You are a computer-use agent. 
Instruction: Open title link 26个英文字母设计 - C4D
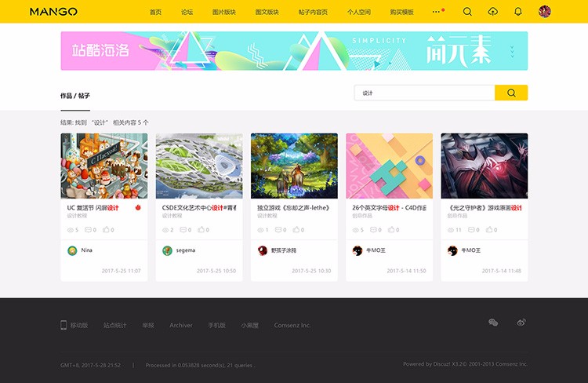point(389,208)
